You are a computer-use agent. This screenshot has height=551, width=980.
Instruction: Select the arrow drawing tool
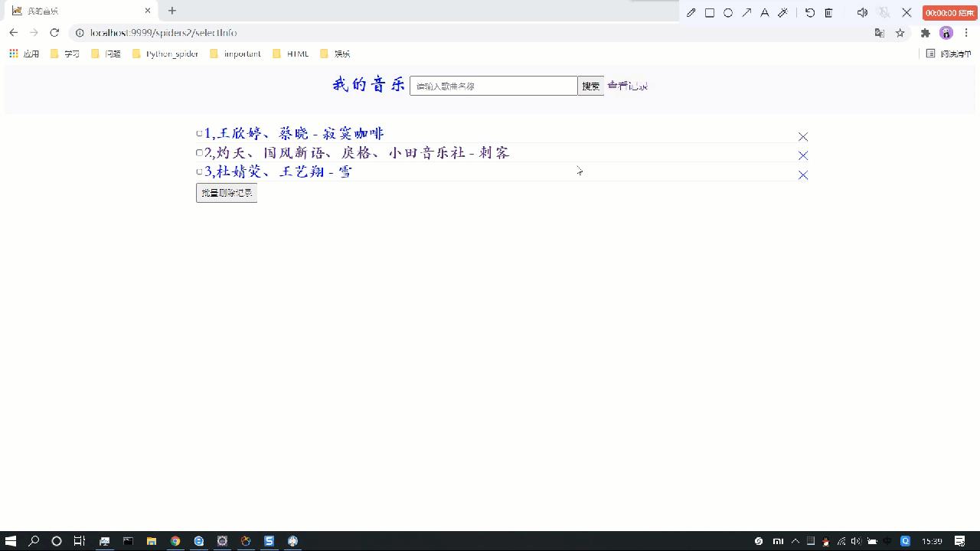(746, 12)
